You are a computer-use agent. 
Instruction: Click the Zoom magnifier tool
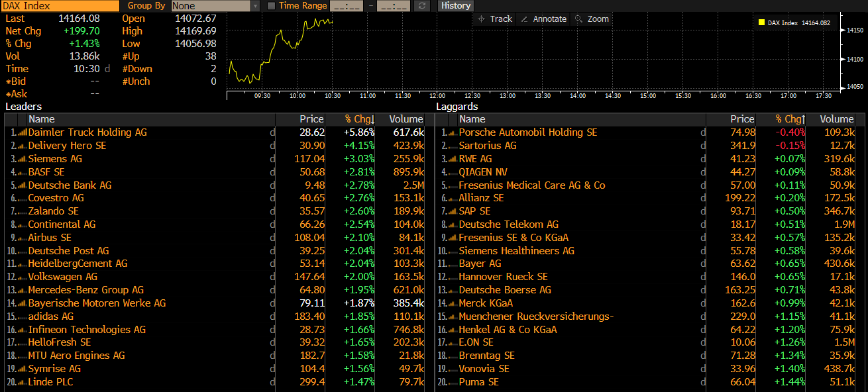pos(592,19)
